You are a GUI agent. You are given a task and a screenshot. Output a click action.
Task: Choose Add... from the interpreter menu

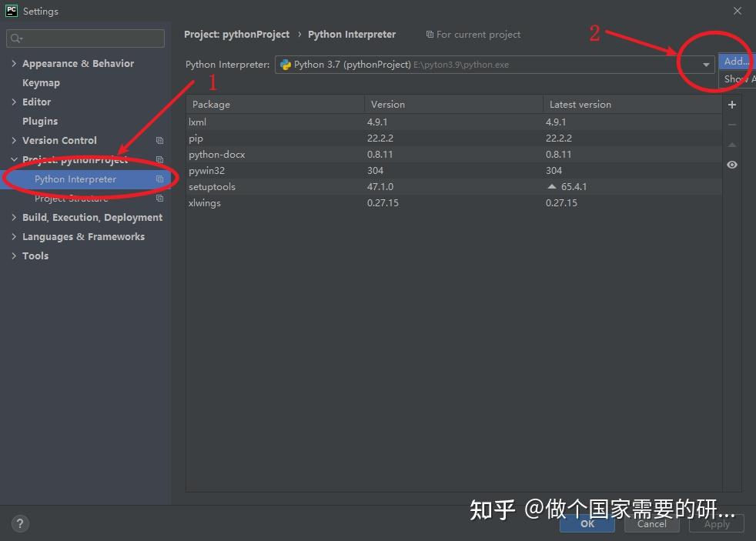[x=737, y=62]
